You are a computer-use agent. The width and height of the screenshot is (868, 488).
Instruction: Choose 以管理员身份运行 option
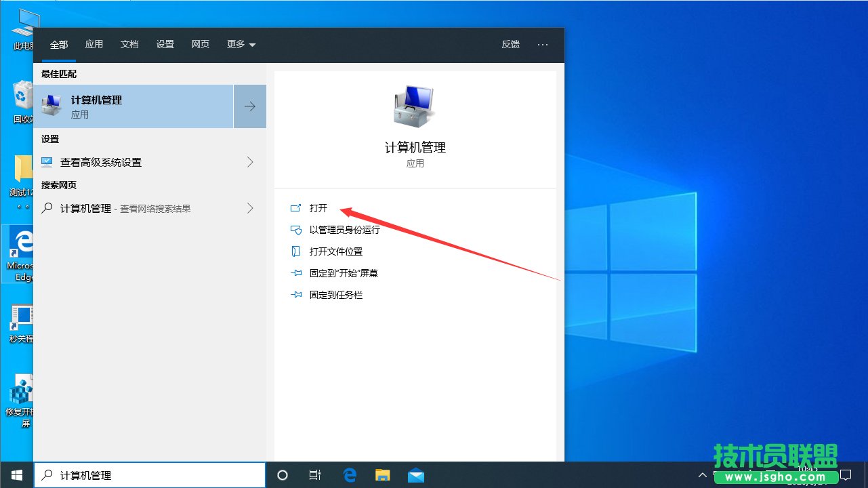[344, 230]
